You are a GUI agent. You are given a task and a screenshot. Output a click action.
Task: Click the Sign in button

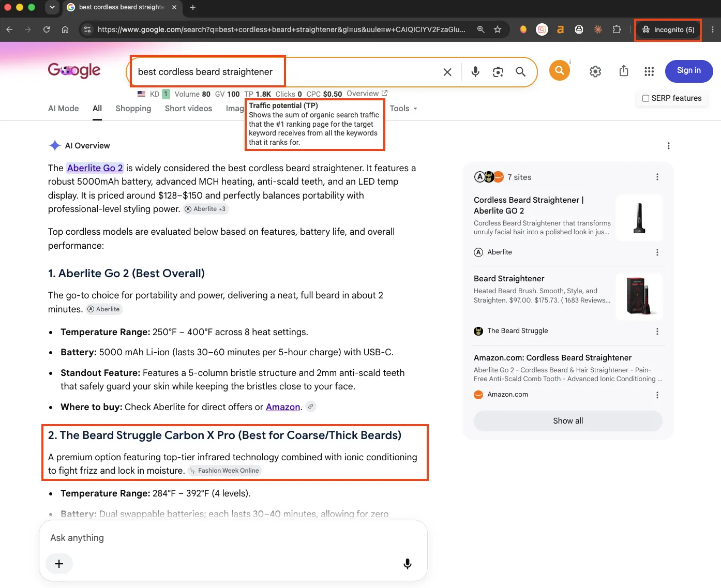[x=689, y=71]
